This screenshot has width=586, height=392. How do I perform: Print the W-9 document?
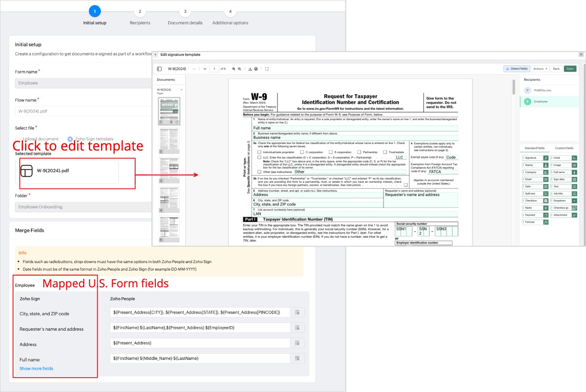click(256, 69)
